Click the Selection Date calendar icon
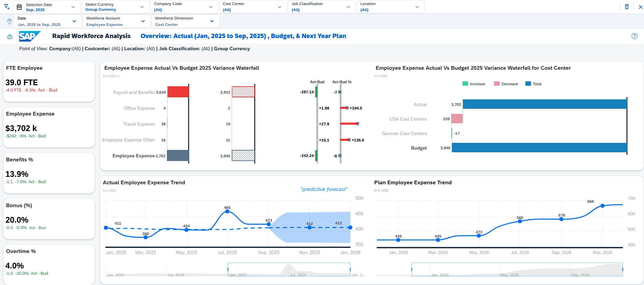Image resolution: width=644 pixels, height=285 pixels. point(19,7)
